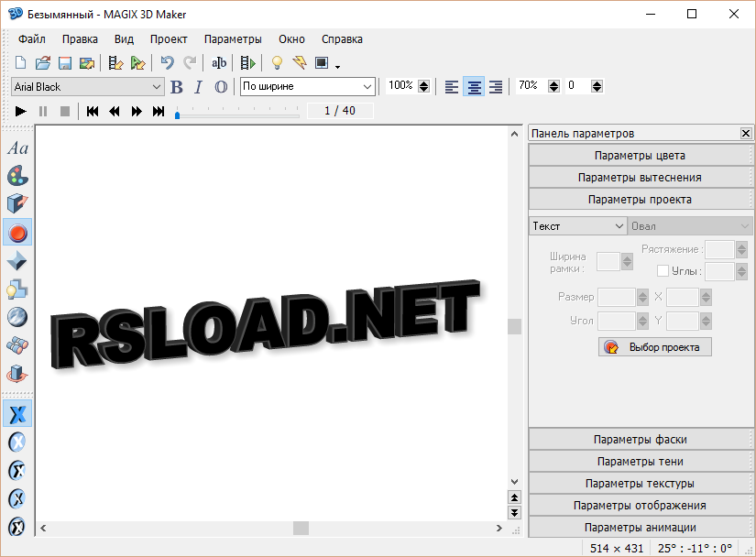Toggle Italic text formatting
This screenshot has width=756, height=557.
pyautogui.click(x=198, y=87)
